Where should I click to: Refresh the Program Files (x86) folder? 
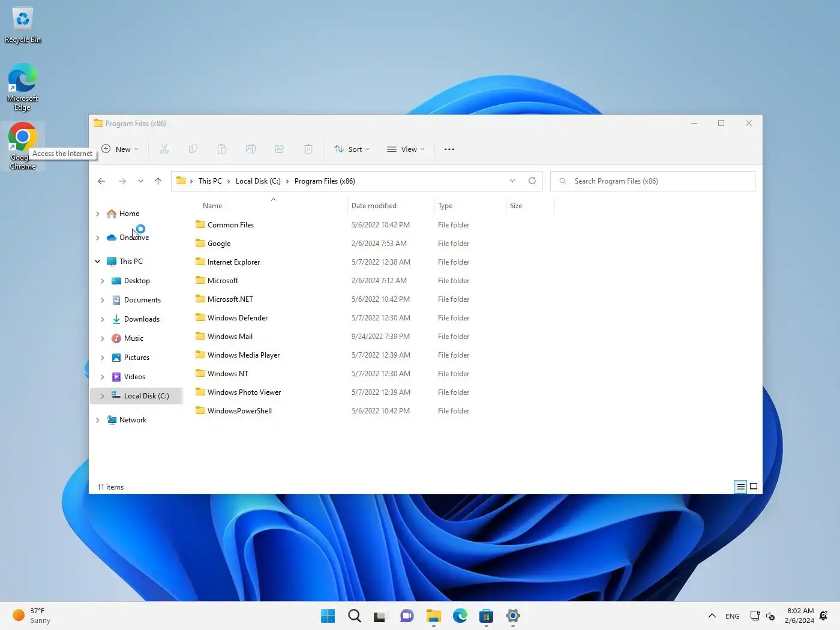[x=532, y=181]
